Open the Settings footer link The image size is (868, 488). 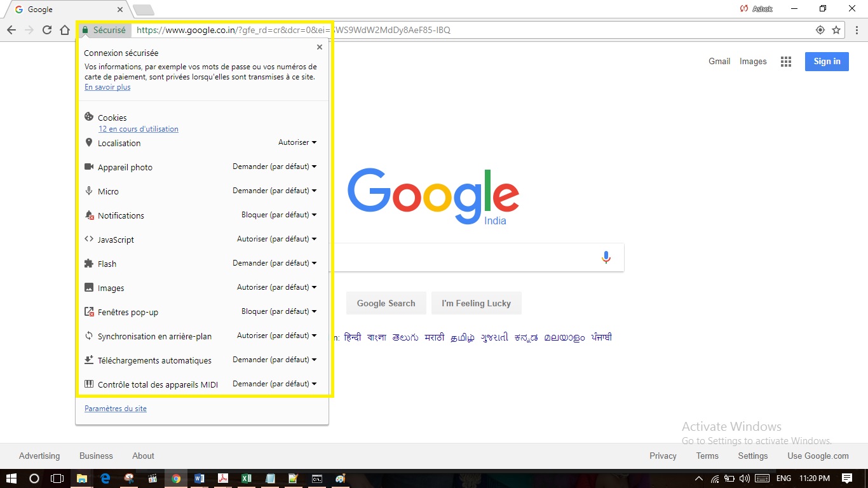753,456
